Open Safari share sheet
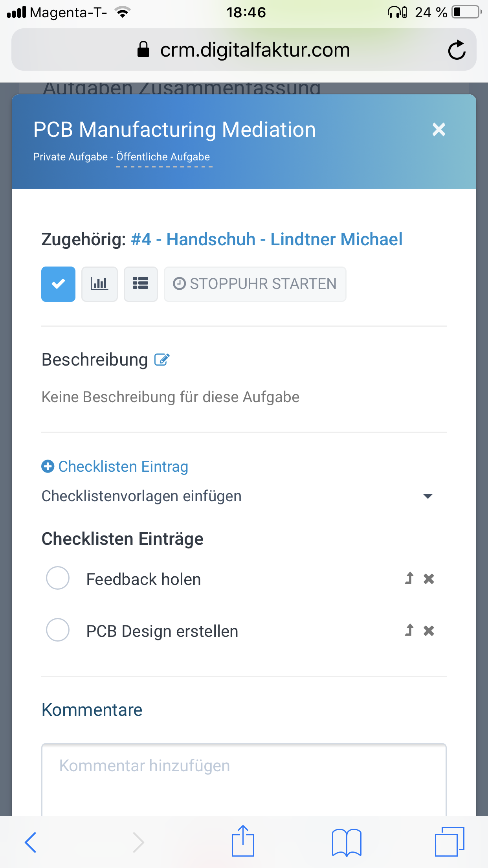Image resolution: width=488 pixels, height=868 pixels. pos(243,841)
